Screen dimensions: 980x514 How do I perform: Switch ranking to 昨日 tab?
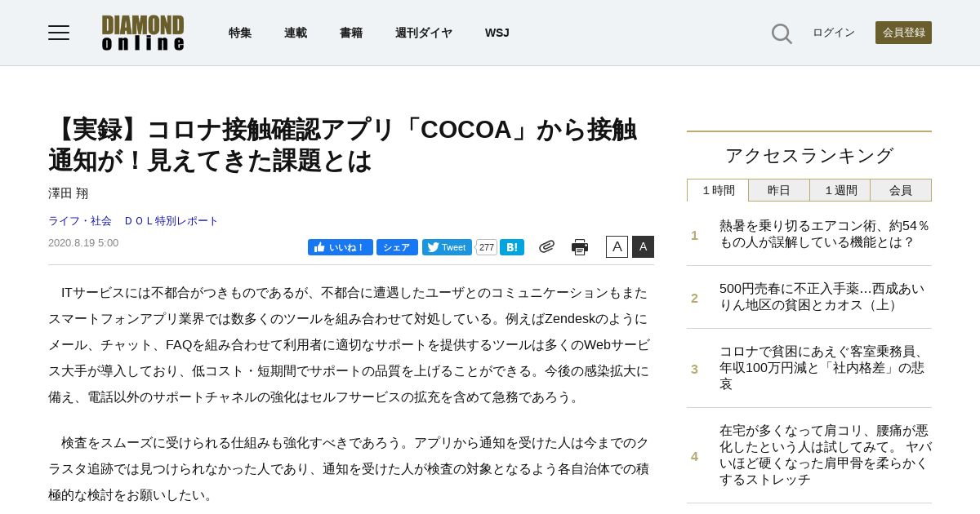[x=779, y=190]
